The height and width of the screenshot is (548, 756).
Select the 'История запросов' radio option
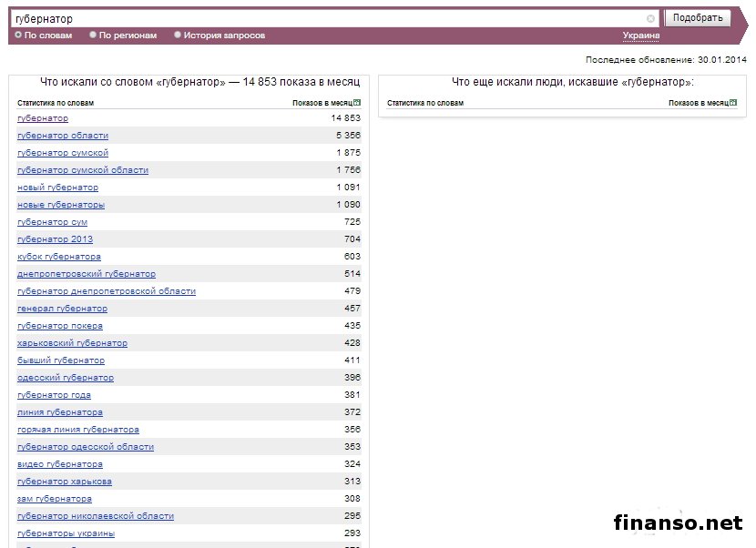pos(178,36)
